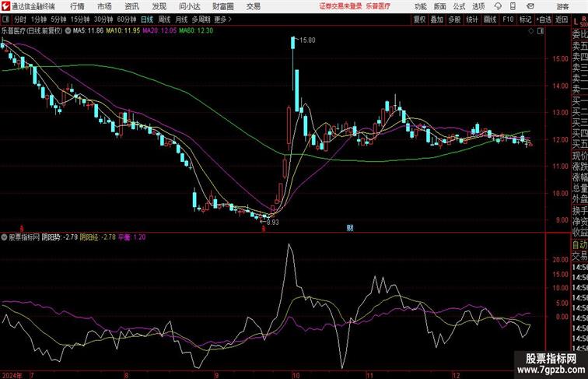Switch to the 5分钟 period tab
Image resolution: width=588 pixels, height=379 pixels.
58,19
